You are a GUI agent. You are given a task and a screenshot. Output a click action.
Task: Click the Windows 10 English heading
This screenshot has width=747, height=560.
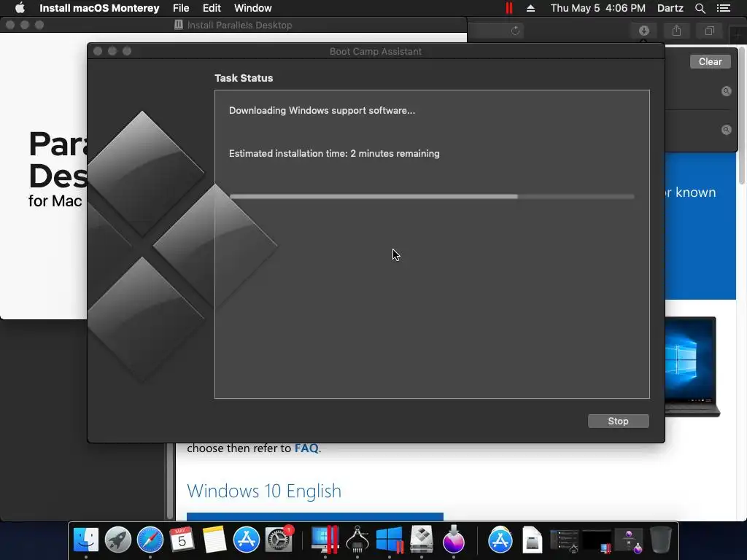point(264,491)
